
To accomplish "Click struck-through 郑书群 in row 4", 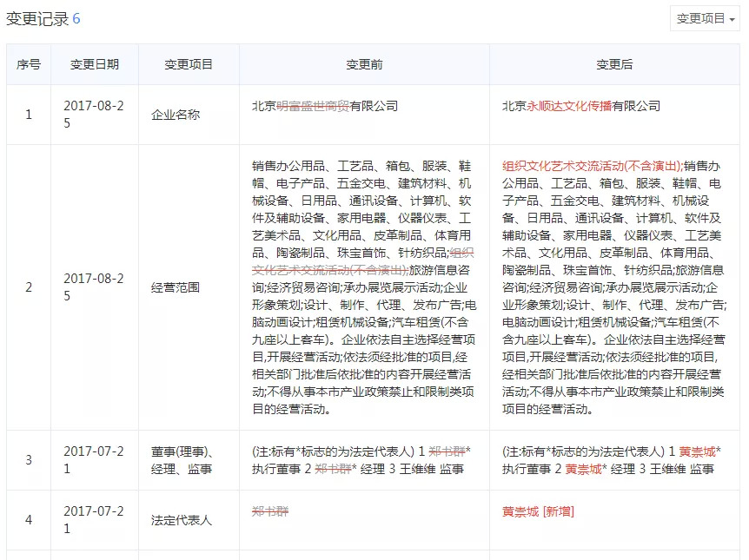I will 268,511.
